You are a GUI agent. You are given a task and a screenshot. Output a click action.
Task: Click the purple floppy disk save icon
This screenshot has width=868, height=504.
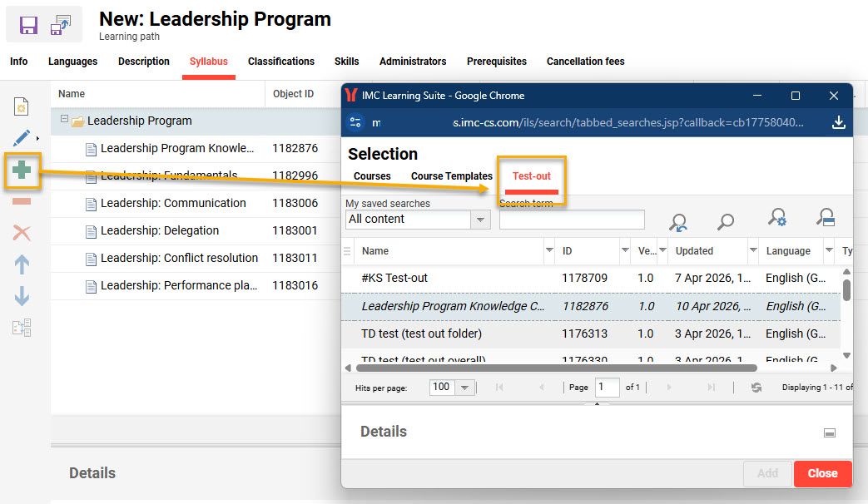point(29,25)
